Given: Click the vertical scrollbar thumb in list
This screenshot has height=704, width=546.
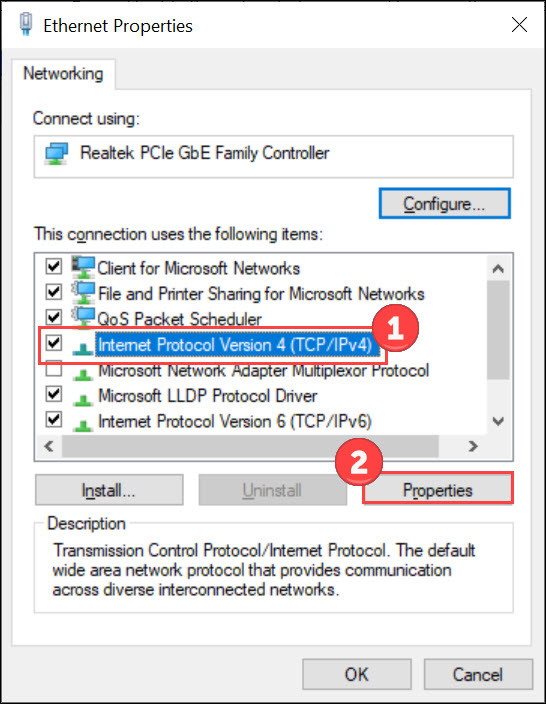Looking at the screenshot, I should (498, 330).
